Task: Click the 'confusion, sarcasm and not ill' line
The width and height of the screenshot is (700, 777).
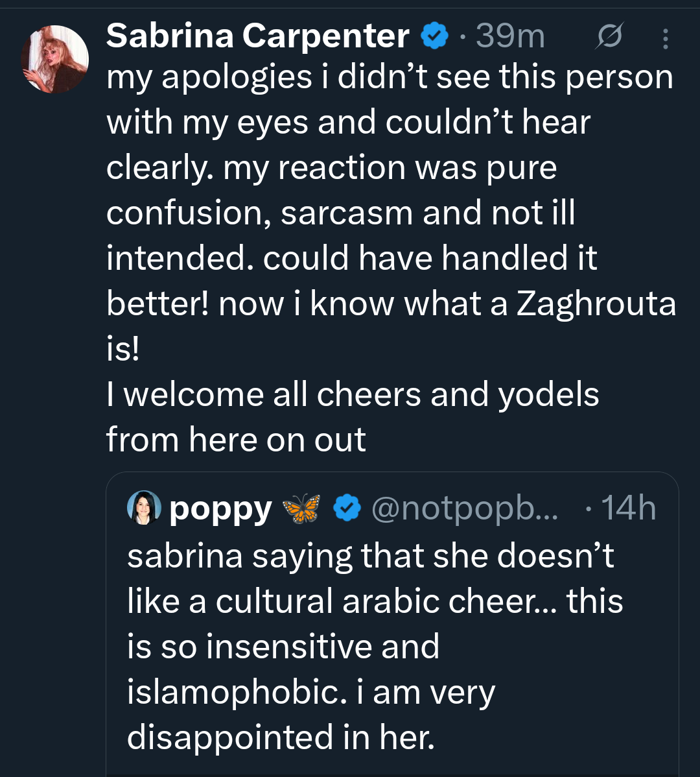Action: (x=340, y=213)
